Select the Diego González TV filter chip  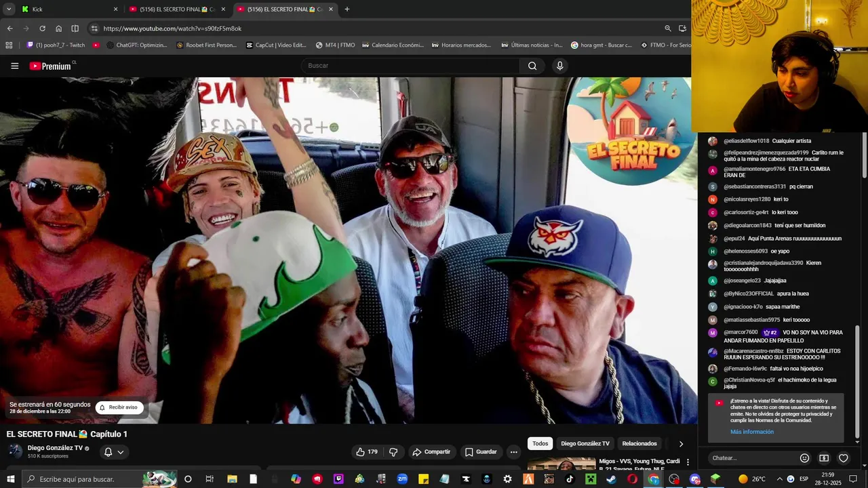point(585,443)
